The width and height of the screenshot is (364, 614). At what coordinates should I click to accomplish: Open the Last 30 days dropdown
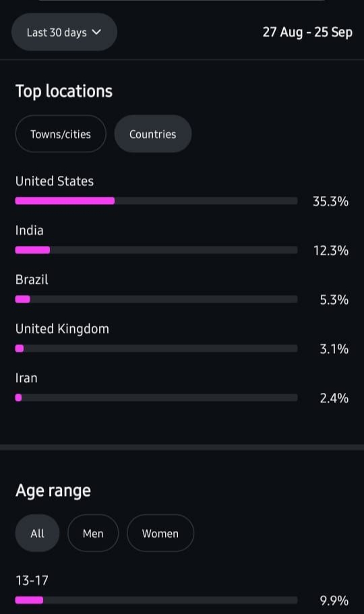pos(64,32)
